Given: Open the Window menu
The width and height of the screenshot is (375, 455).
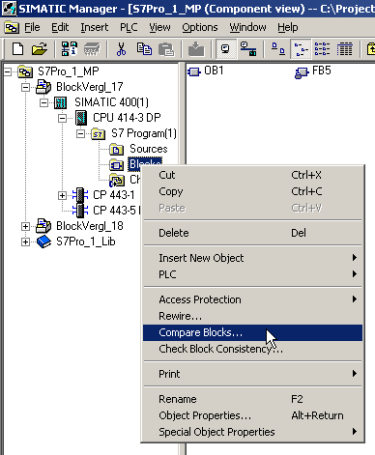Looking at the screenshot, I should pos(248,27).
